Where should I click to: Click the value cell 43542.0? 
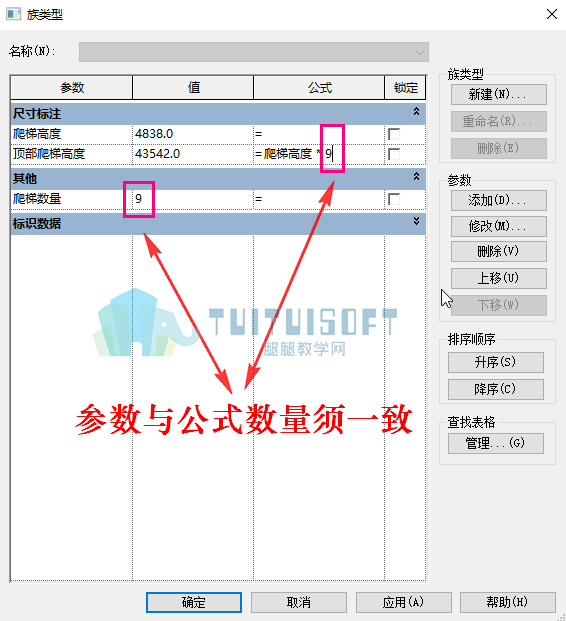pyautogui.click(x=192, y=154)
